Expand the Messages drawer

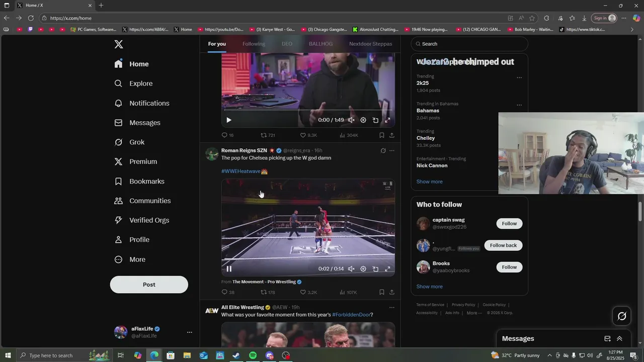[619, 339]
